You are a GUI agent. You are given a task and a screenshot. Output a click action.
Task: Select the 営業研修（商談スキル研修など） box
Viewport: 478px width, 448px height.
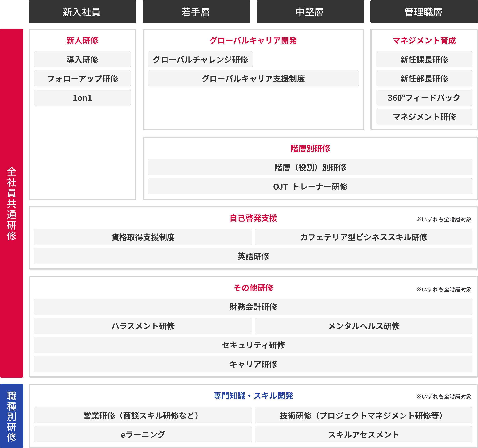click(x=143, y=415)
